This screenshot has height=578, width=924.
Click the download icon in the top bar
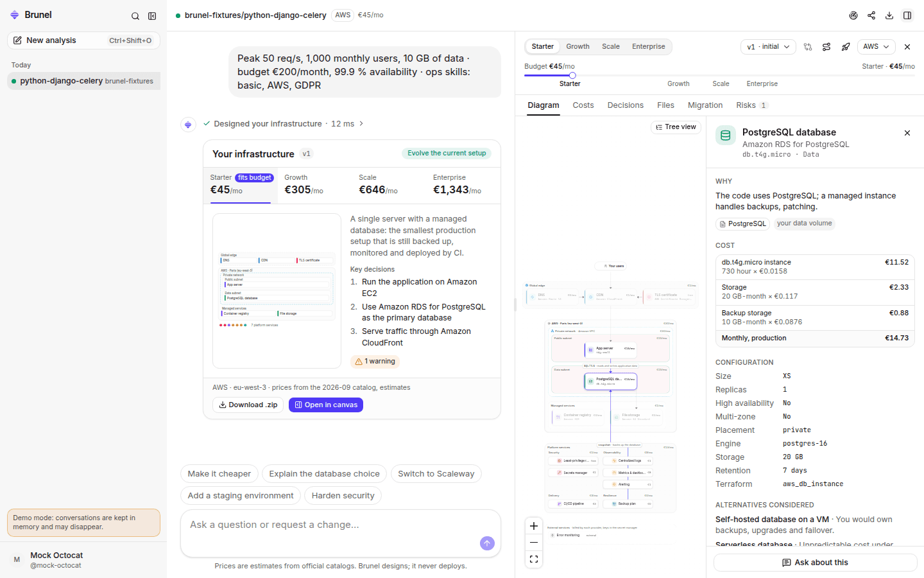889,15
